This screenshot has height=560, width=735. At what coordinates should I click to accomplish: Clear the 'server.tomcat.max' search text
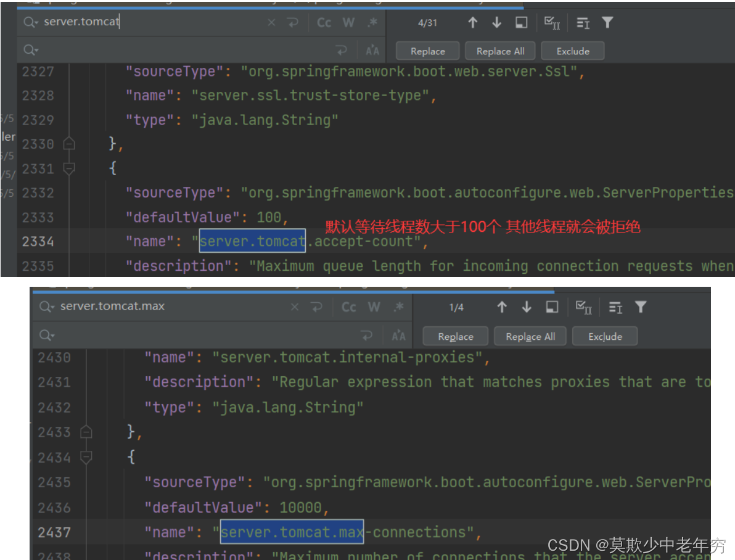pos(294,307)
